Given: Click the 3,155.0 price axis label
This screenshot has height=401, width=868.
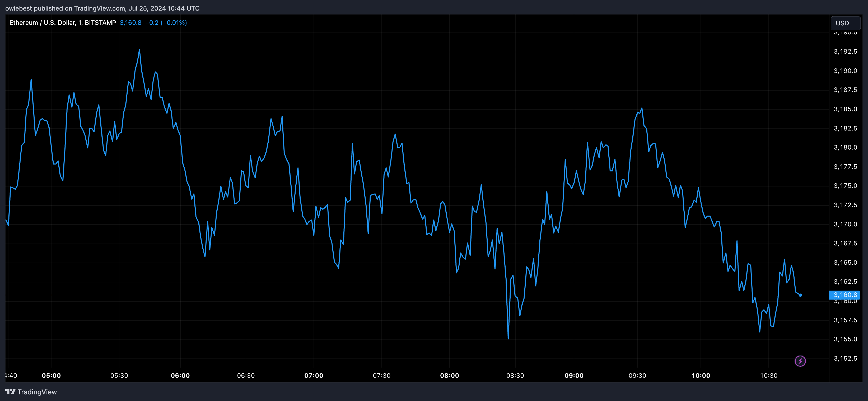Looking at the screenshot, I should (845, 339).
